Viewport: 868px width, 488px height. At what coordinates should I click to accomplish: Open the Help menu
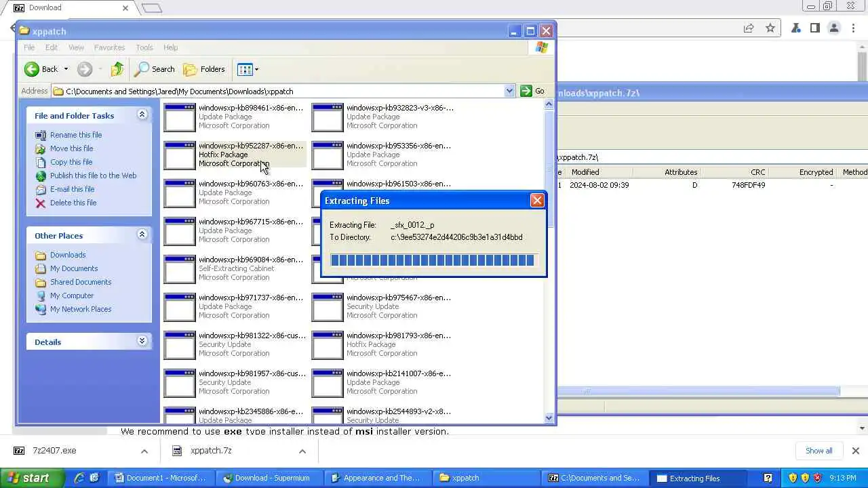click(x=170, y=47)
